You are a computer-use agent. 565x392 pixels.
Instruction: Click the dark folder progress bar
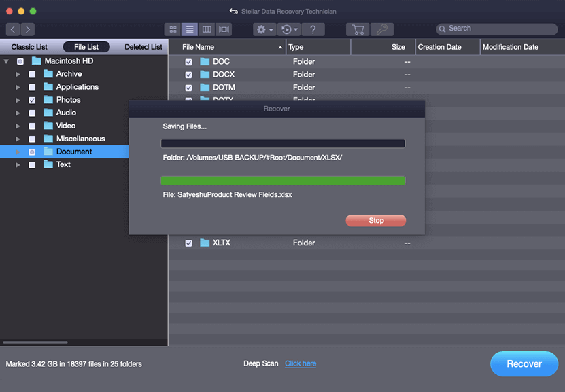click(x=284, y=143)
